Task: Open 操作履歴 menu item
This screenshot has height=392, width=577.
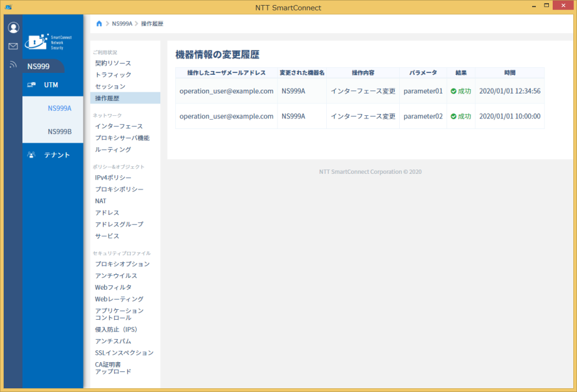Action: (125, 98)
